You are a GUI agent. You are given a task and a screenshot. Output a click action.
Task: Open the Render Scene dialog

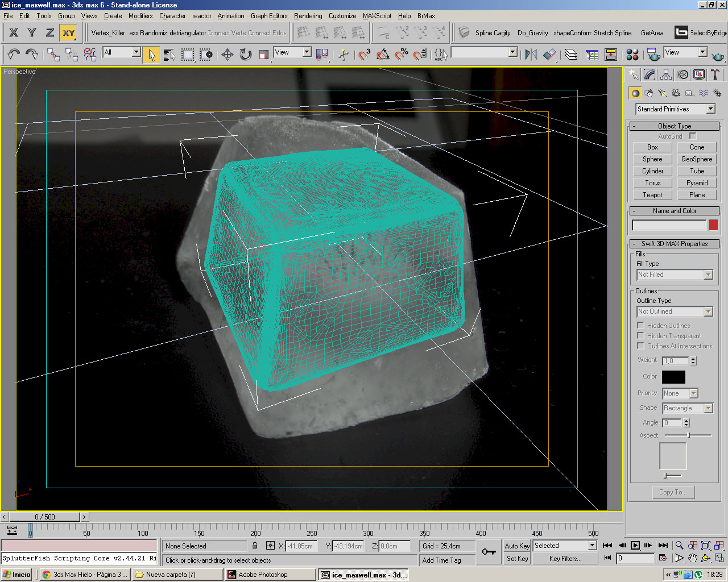click(653, 55)
